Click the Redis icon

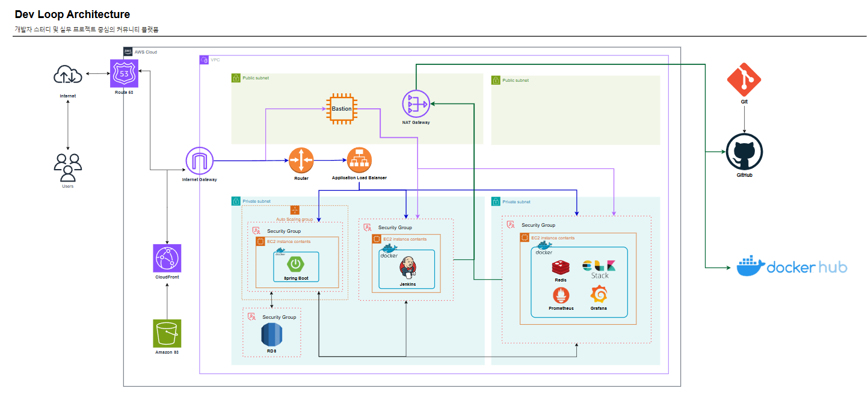click(x=561, y=268)
